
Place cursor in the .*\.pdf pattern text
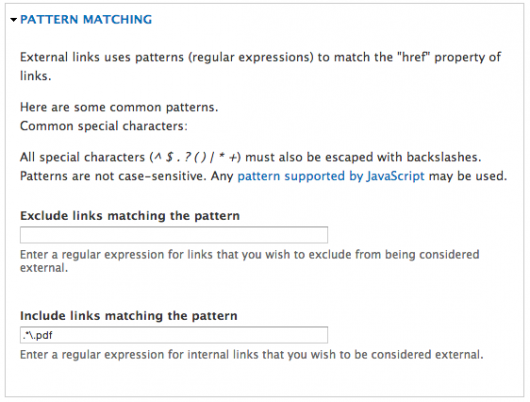pyautogui.click(x=38, y=335)
